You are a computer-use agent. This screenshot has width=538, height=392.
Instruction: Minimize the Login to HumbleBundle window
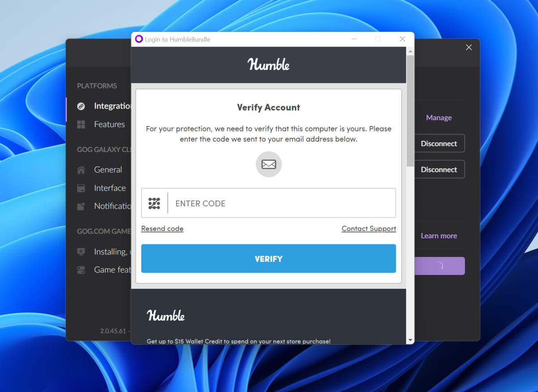pyautogui.click(x=354, y=39)
